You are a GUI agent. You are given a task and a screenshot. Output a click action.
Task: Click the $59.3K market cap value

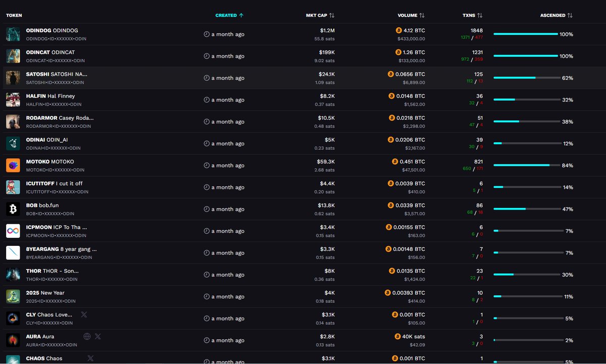click(325, 162)
